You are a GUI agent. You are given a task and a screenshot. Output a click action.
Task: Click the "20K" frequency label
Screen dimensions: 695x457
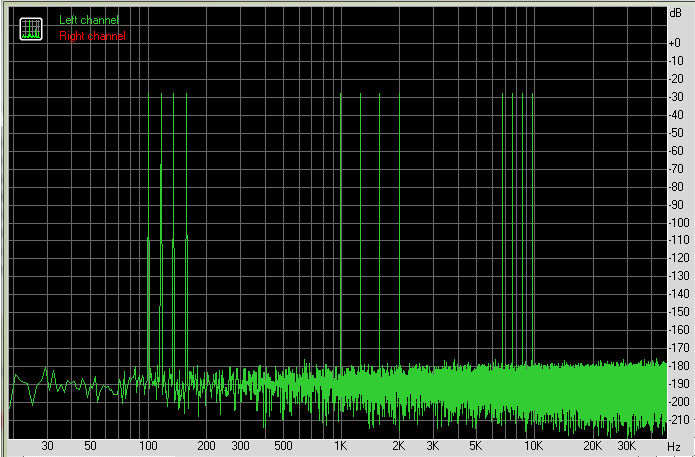coord(592,446)
